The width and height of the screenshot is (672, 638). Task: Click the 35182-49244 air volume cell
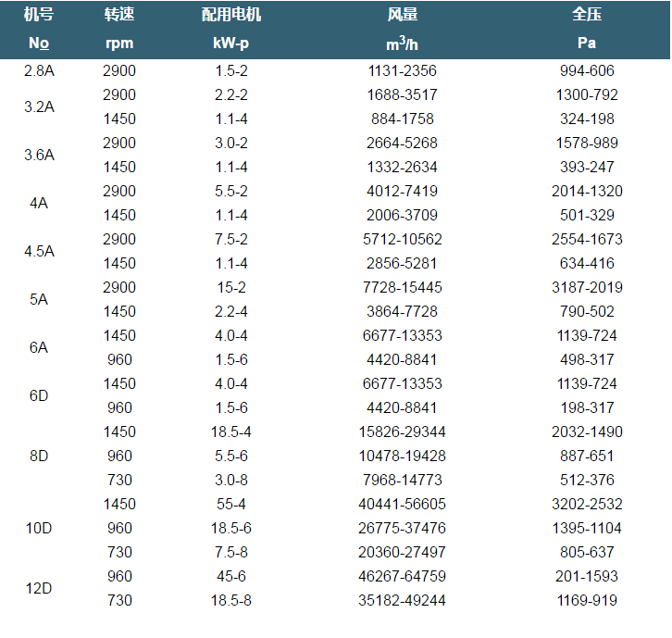pos(403,600)
